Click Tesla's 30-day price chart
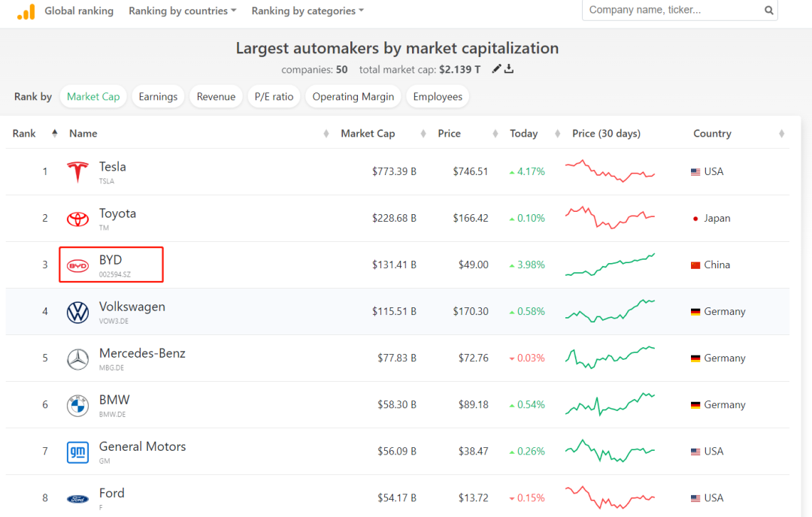The width and height of the screenshot is (812, 517). click(x=610, y=171)
